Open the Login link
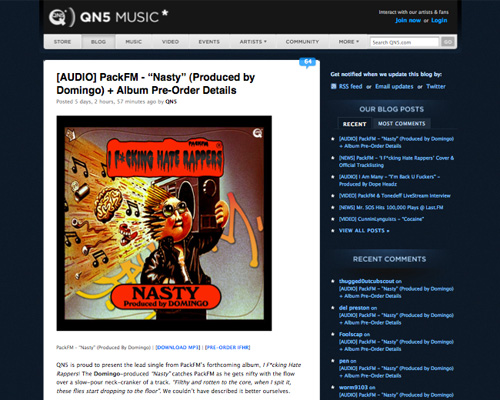 439,20
